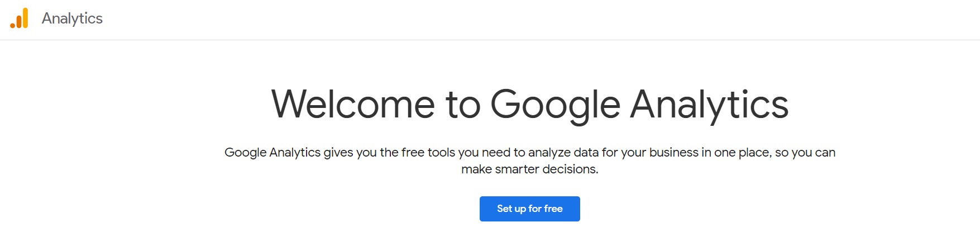
Task: Click 'your business in one place' text
Action: (695, 153)
